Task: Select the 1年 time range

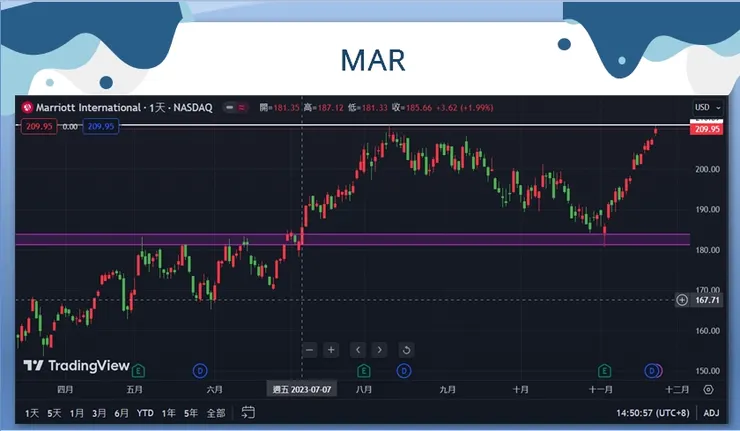Action: (x=168, y=413)
